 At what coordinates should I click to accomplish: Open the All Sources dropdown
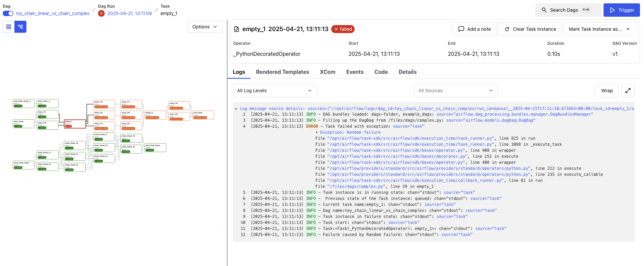(x=455, y=91)
